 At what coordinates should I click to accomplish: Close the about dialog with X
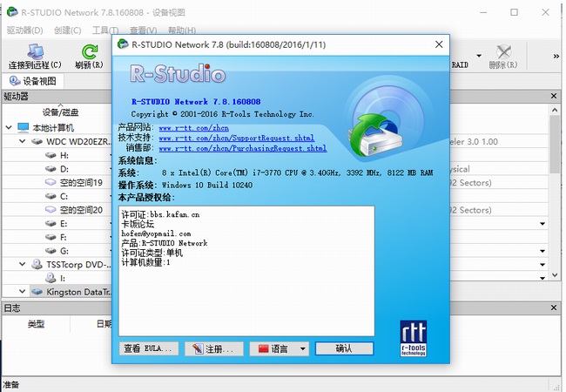pos(437,44)
